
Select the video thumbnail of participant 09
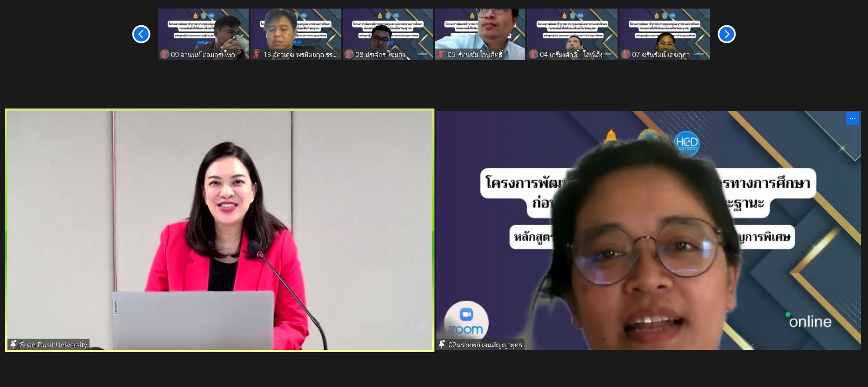tap(203, 34)
